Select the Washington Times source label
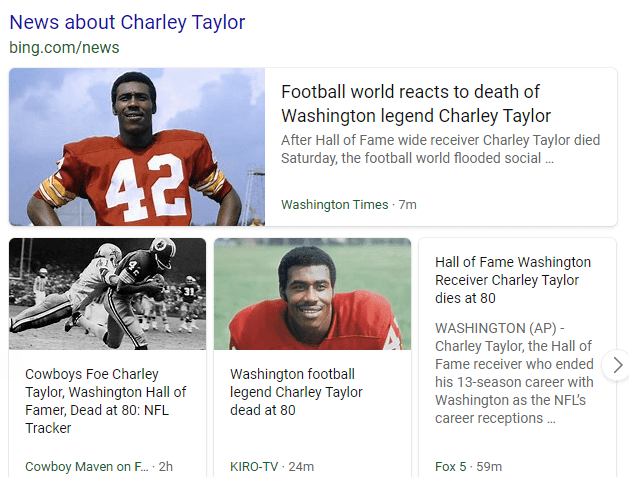 pyautogui.click(x=334, y=205)
